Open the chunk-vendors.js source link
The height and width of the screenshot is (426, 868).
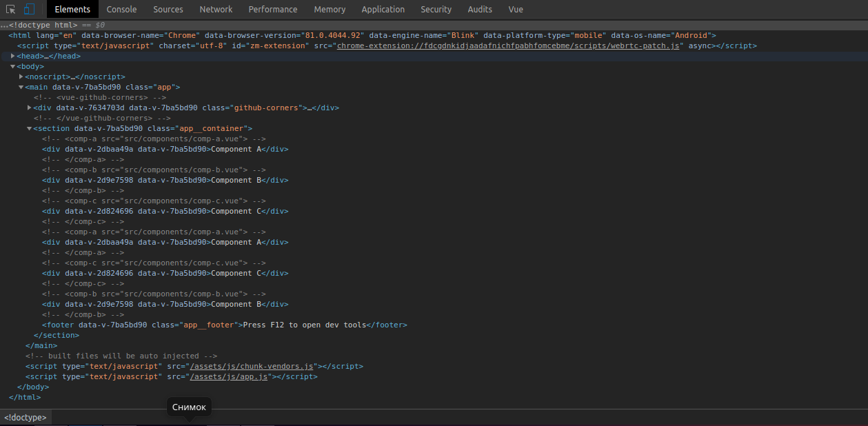pyautogui.click(x=252, y=366)
